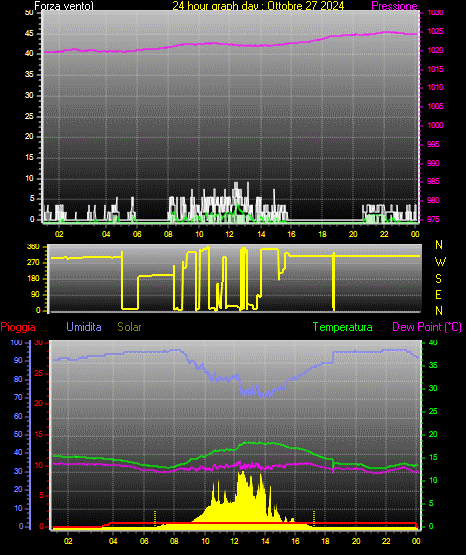This screenshot has height=555, width=466.
Task: Select hour 16 under wind/pressure chart
Action: tap(291, 234)
